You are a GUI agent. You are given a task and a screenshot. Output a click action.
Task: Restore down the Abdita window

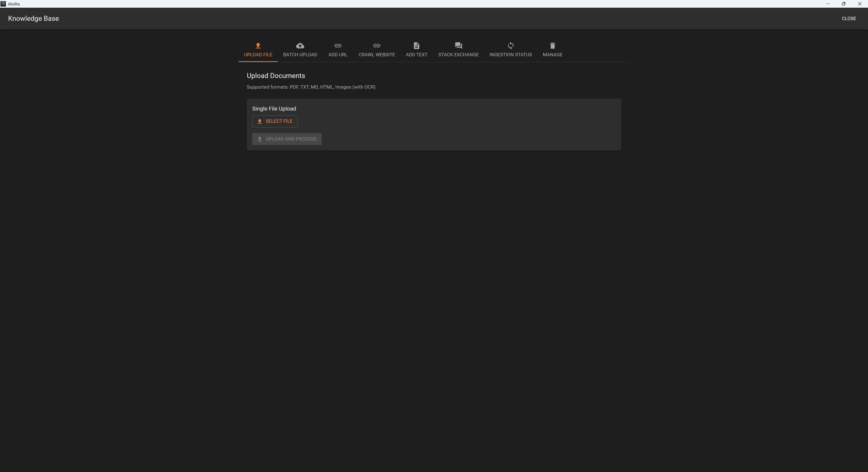pyautogui.click(x=843, y=4)
